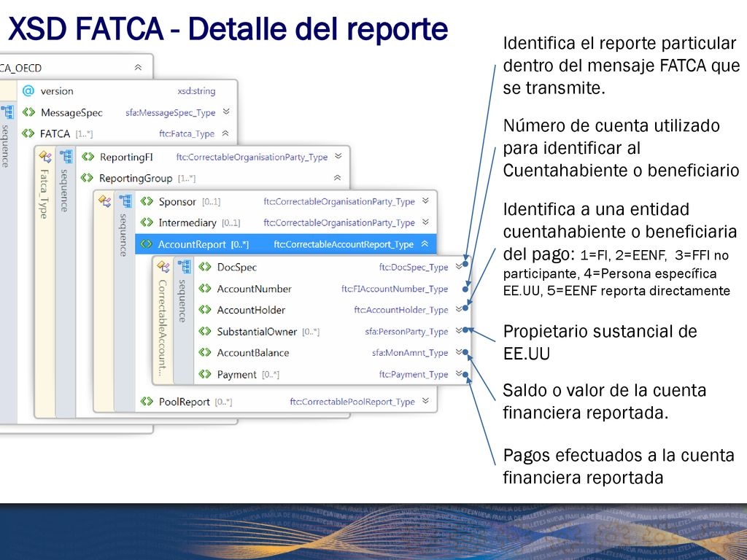Click the sequence icon left of DocSpec
The width and height of the screenshot is (747, 560).
tap(184, 266)
